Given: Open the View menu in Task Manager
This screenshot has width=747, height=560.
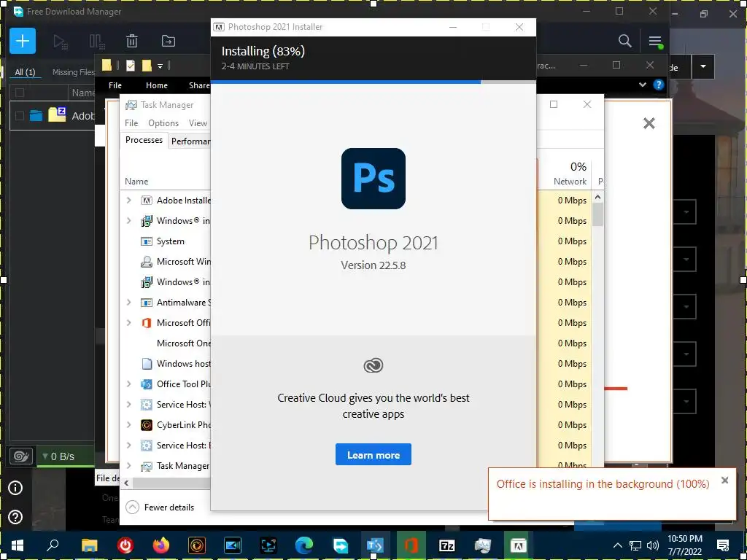Looking at the screenshot, I should [x=198, y=122].
